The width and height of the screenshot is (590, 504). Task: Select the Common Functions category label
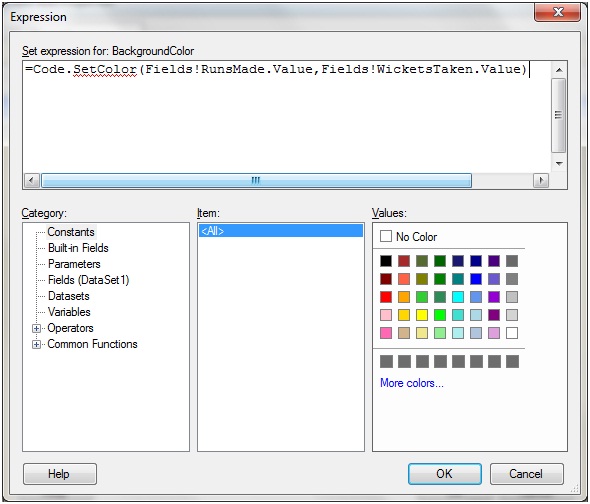[92, 344]
